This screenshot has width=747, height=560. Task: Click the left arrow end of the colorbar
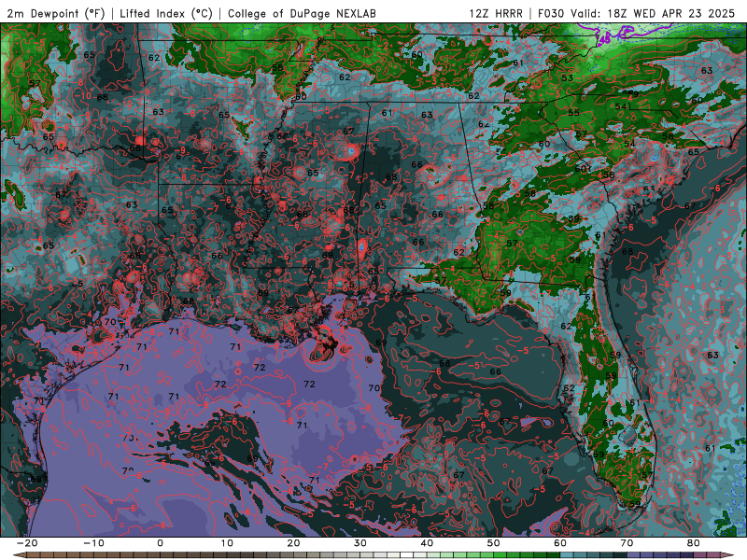(19, 555)
